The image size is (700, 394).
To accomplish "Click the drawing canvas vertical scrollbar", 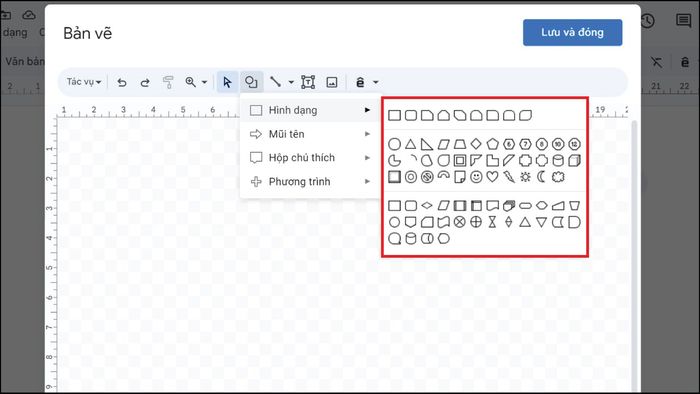I will tap(634, 257).
